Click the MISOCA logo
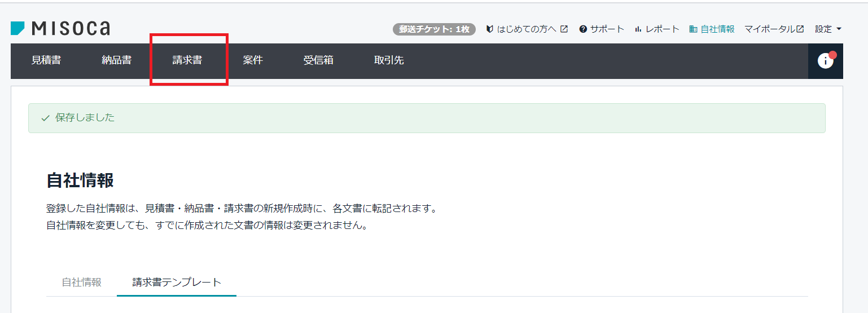This screenshot has height=313, width=868. (x=60, y=29)
